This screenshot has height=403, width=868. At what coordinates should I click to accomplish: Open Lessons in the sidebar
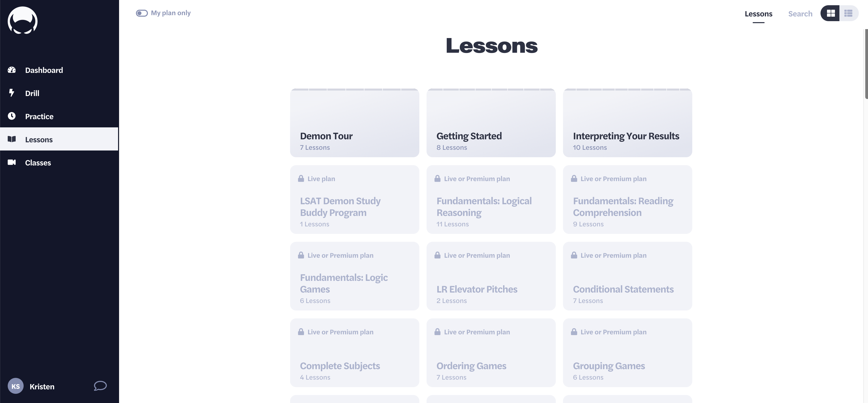[x=39, y=139]
